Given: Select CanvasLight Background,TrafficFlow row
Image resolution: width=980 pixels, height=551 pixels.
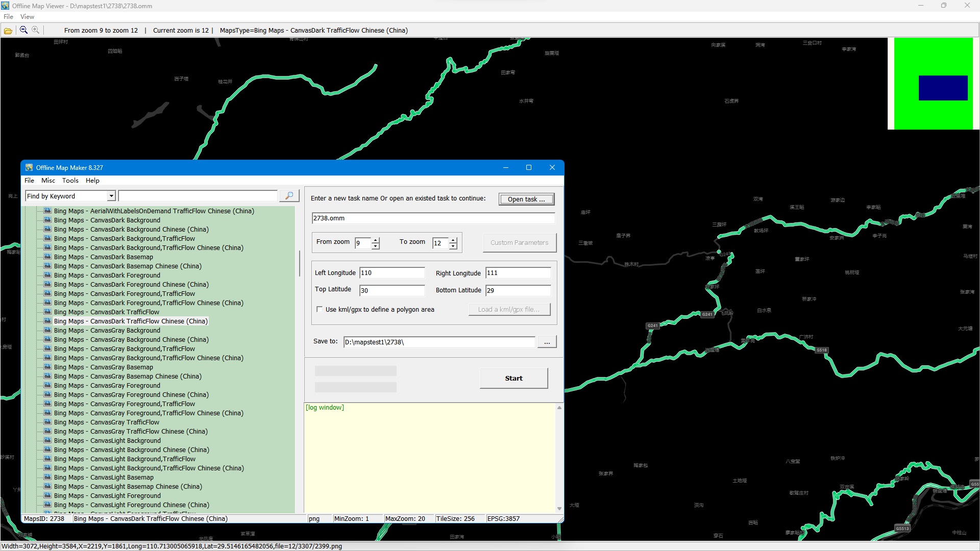Looking at the screenshot, I should pyautogui.click(x=125, y=459).
